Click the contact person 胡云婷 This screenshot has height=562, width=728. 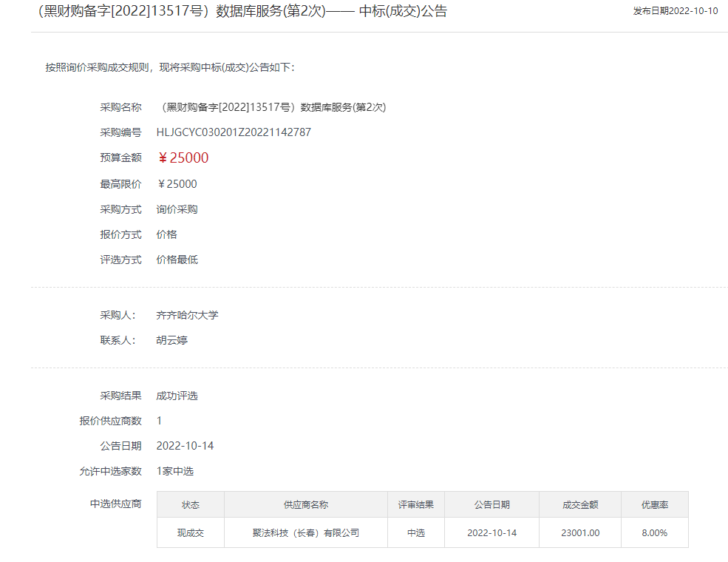click(x=171, y=340)
